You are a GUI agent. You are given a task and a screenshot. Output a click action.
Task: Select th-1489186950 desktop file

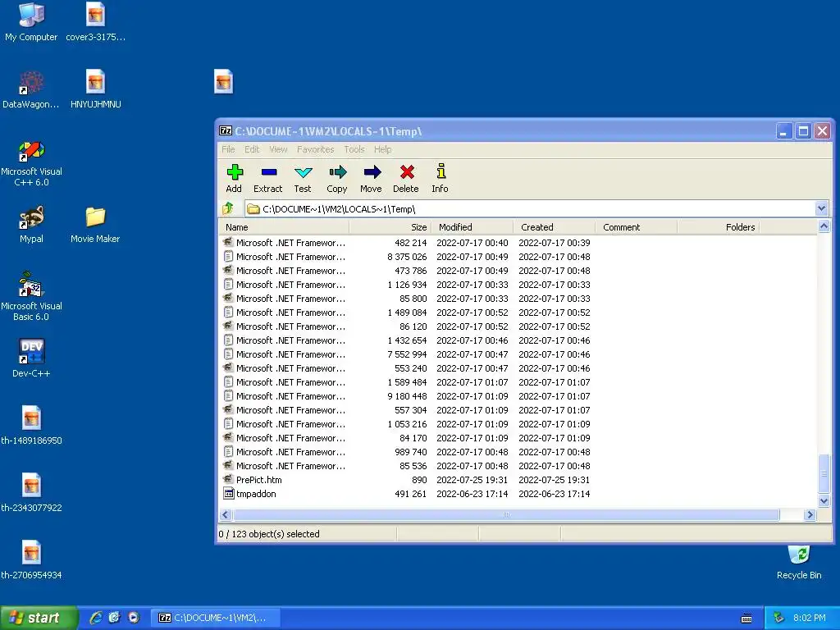click(31, 426)
